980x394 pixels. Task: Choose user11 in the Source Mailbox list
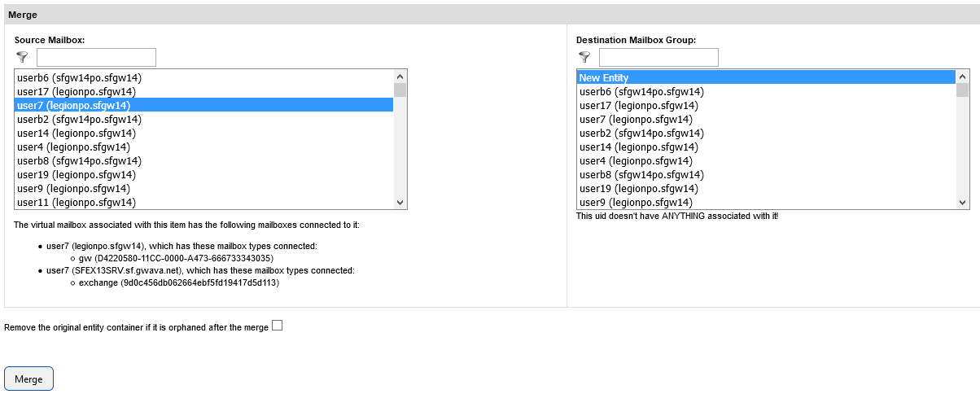point(77,202)
